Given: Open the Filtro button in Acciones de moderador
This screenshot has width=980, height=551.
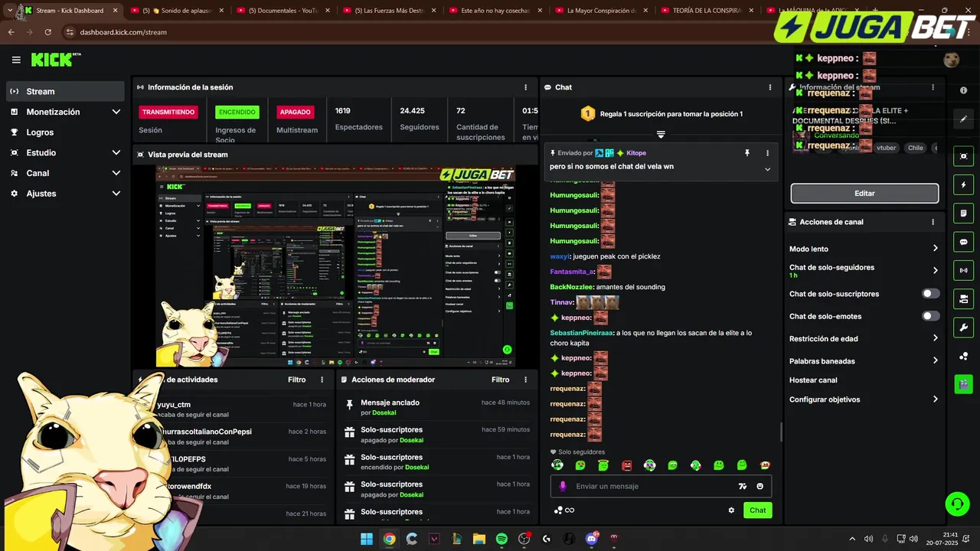Looking at the screenshot, I should point(500,380).
